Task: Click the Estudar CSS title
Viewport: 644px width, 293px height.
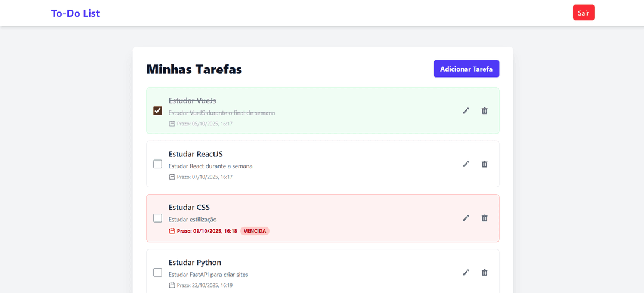Action: [x=189, y=207]
